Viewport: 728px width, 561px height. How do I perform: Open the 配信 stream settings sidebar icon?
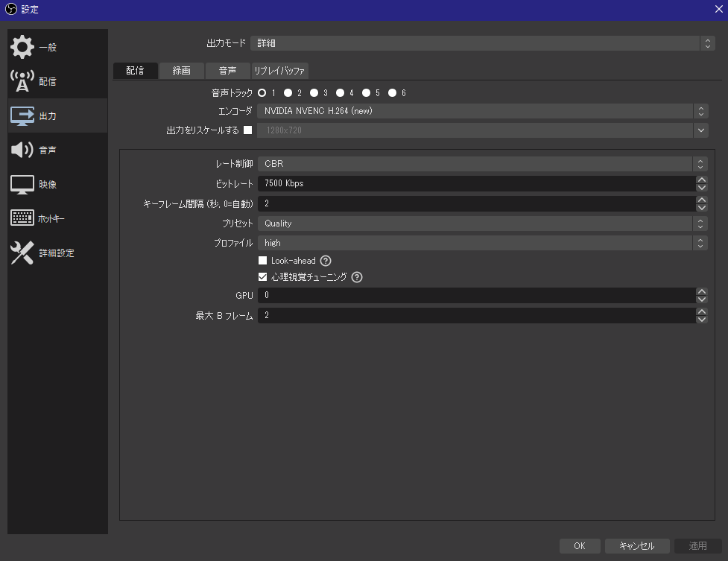(22, 81)
